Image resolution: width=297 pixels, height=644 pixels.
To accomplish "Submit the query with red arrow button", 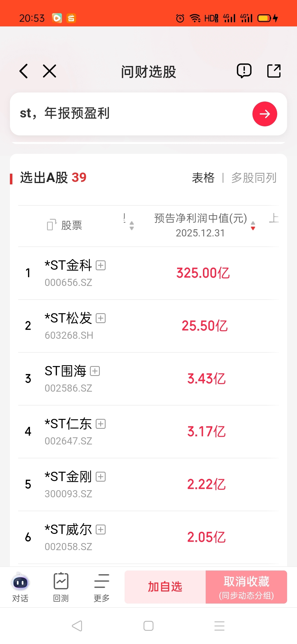I will point(265,114).
